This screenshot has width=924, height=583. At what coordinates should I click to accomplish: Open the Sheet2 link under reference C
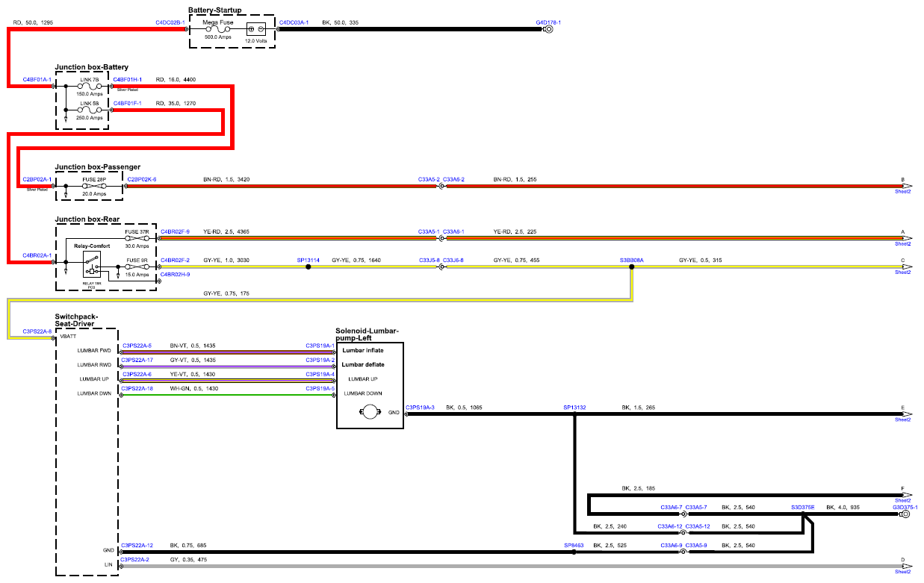[x=903, y=272]
